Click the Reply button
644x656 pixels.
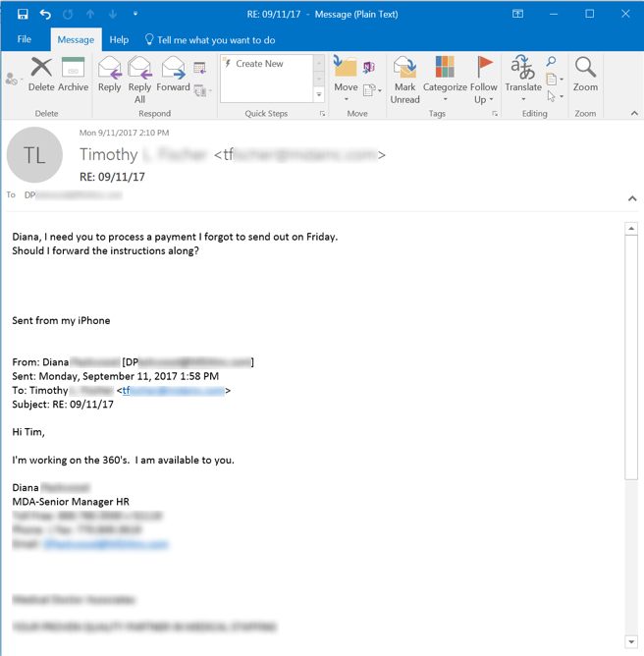coord(110,75)
